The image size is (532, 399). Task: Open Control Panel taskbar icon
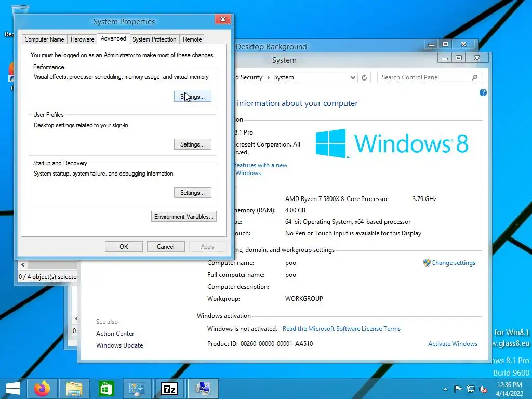click(137, 389)
